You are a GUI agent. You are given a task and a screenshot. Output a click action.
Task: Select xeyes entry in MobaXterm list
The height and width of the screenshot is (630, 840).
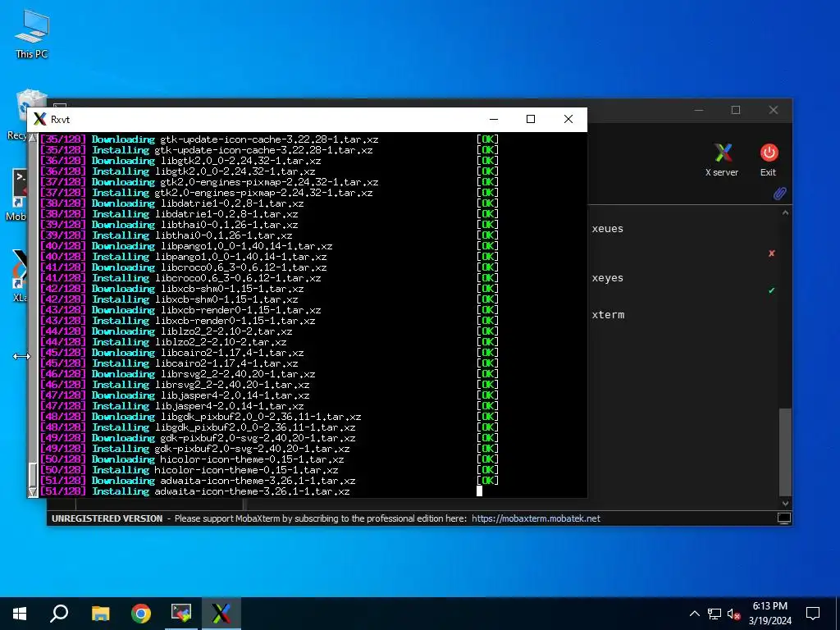point(608,278)
